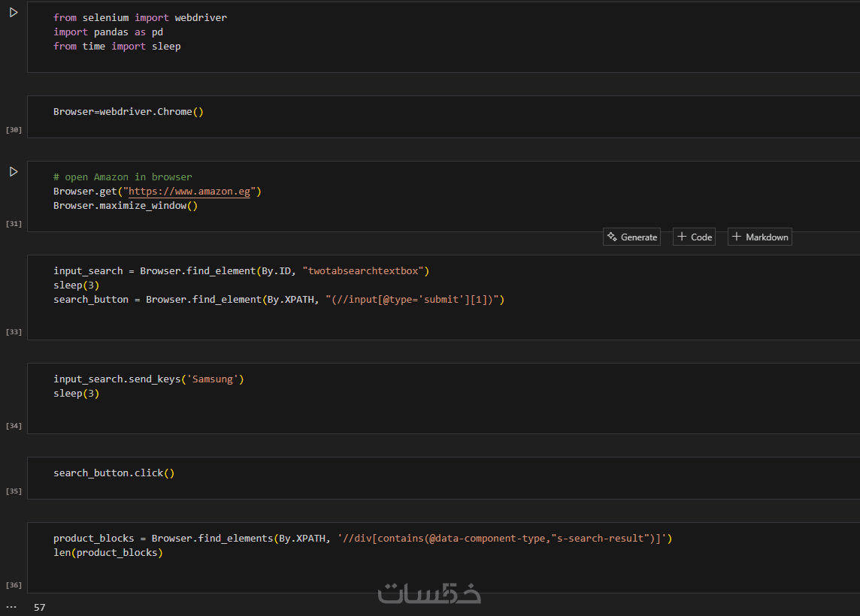This screenshot has height=616, width=860.
Task: Click the input_search.send_keys('Samsung') line
Action: (149, 379)
